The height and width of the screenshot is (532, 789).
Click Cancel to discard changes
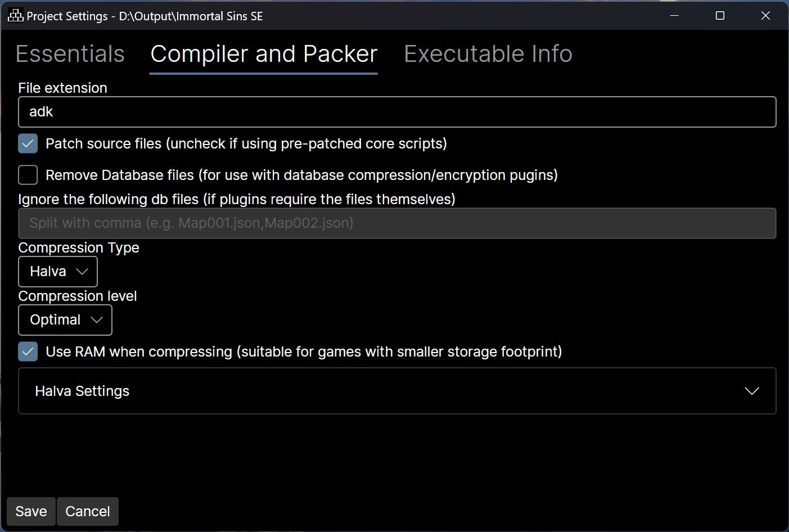click(x=88, y=511)
